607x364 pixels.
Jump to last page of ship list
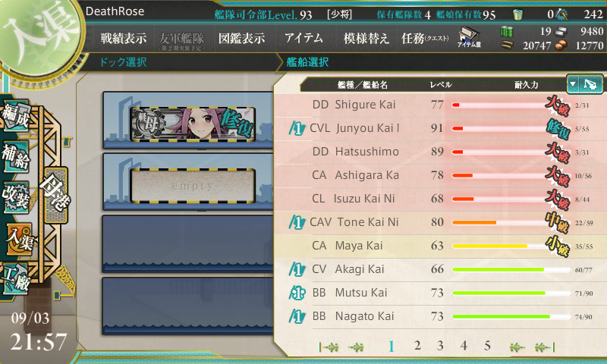pyautogui.click(x=544, y=347)
